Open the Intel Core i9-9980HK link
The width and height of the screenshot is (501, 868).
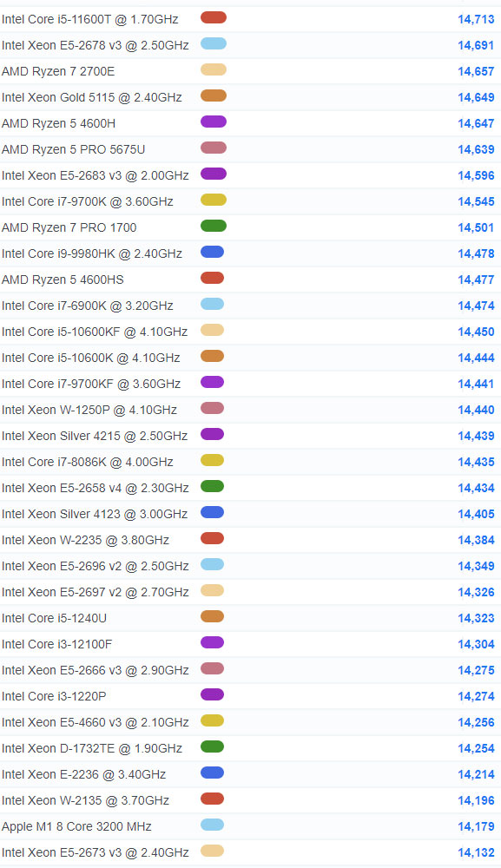pyautogui.click(x=92, y=253)
